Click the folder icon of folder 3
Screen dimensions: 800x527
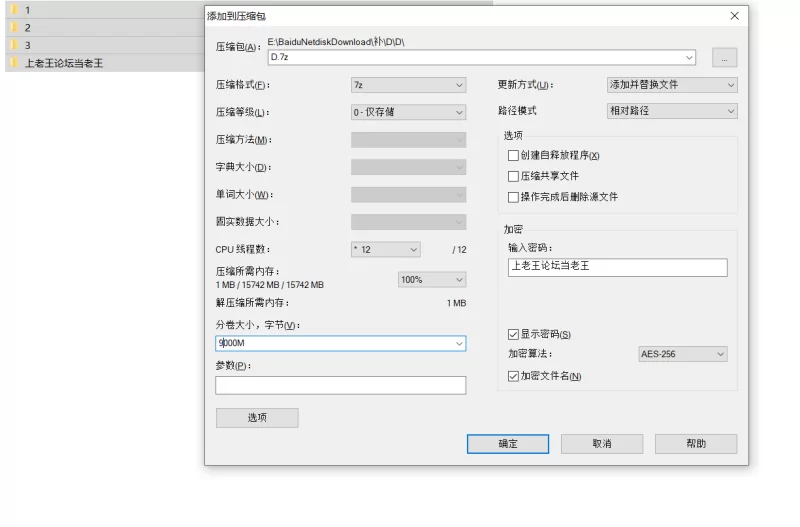click(x=14, y=45)
